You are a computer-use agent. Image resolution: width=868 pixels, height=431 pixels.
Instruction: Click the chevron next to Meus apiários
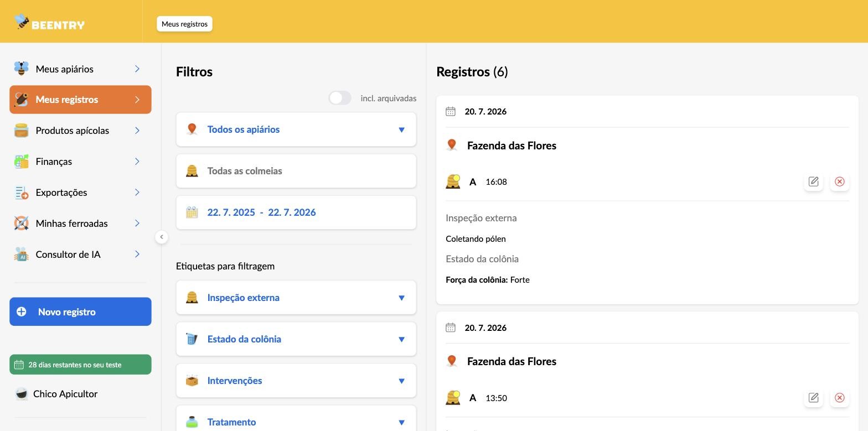pyautogui.click(x=137, y=69)
